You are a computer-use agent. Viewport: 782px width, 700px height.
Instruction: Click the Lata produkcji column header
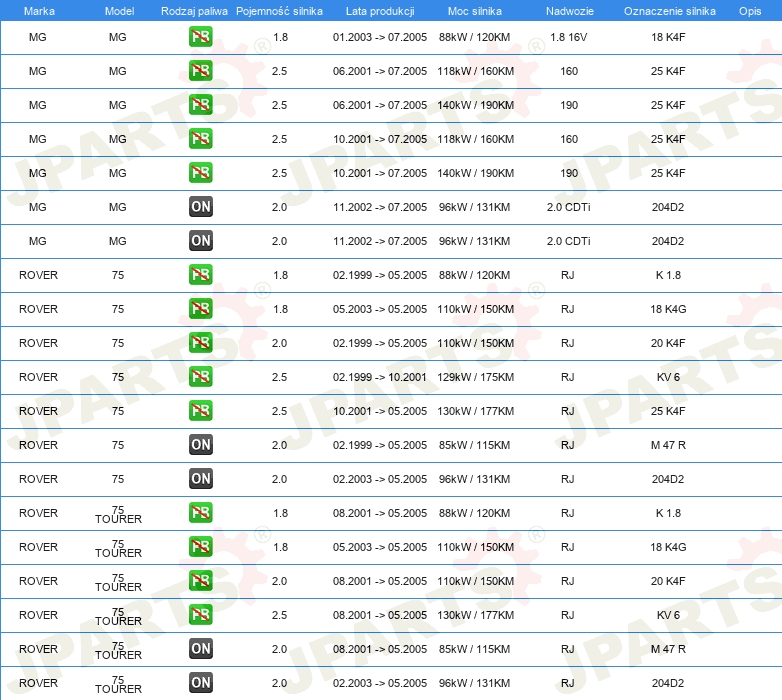380,11
